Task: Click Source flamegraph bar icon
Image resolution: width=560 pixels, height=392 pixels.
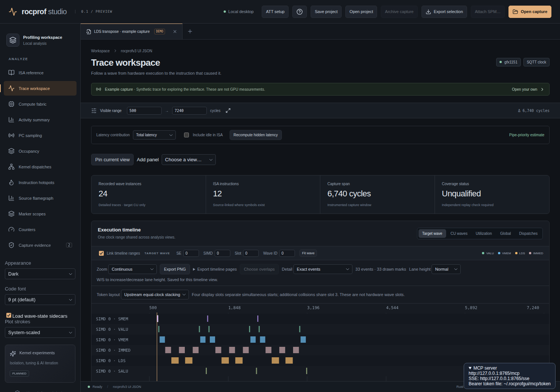Action: (12, 198)
